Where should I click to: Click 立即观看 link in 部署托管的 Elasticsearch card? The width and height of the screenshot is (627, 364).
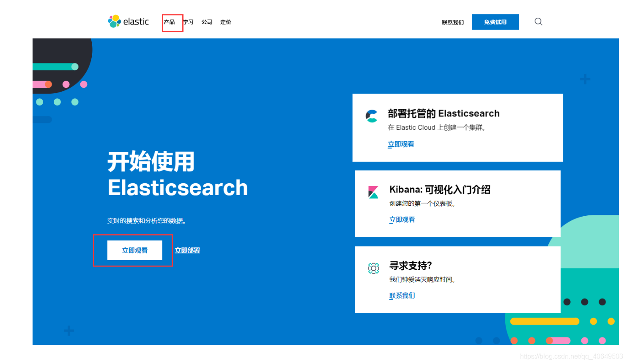(x=401, y=144)
